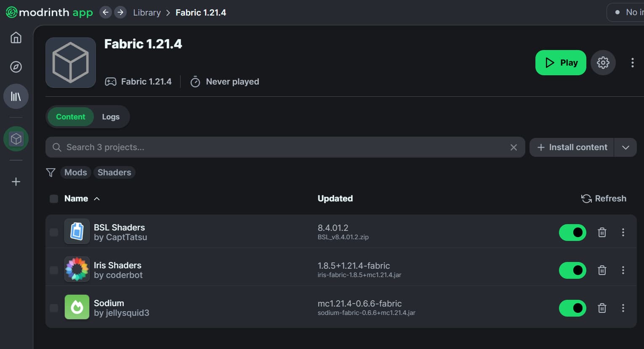This screenshot has height=349, width=644.
Task: Disable the BSL Shaders toggle
Action: tap(572, 232)
